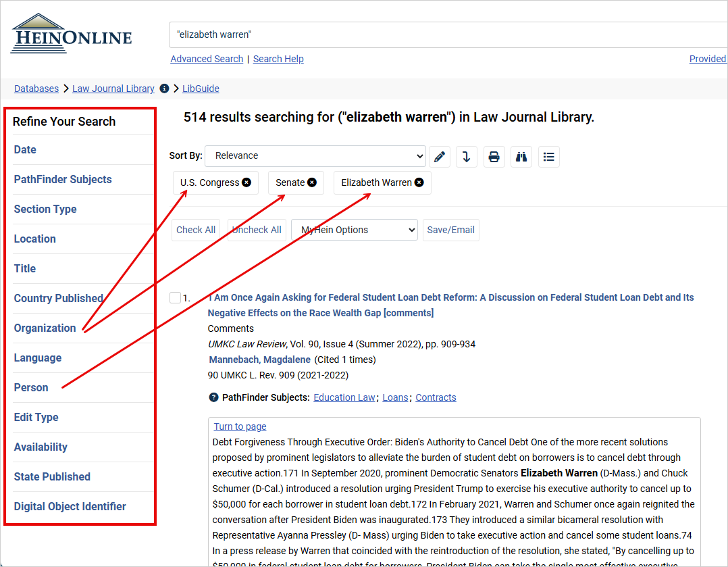Click the 514 results heading text

388,117
